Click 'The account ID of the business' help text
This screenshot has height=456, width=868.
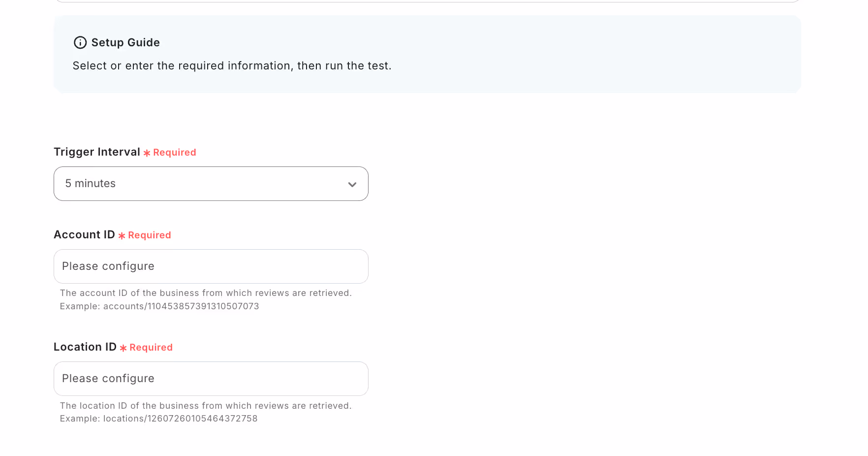(x=206, y=293)
